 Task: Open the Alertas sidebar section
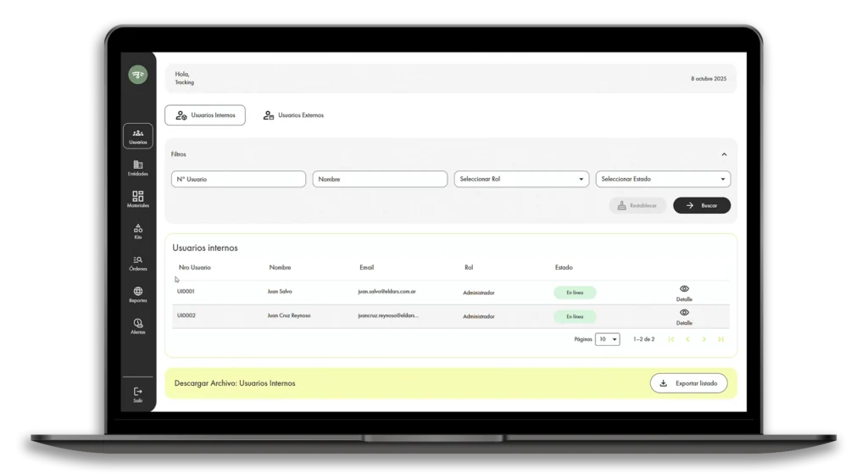pos(138,326)
